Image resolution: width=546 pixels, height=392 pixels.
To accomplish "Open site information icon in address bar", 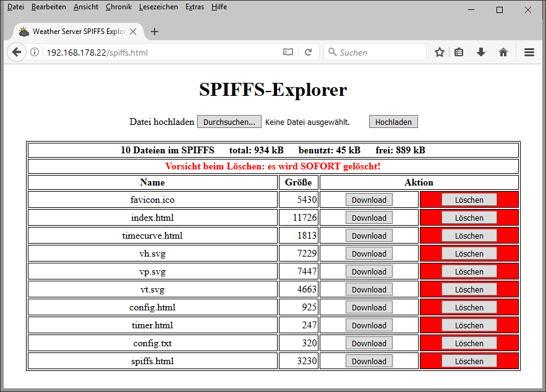I will coord(35,53).
